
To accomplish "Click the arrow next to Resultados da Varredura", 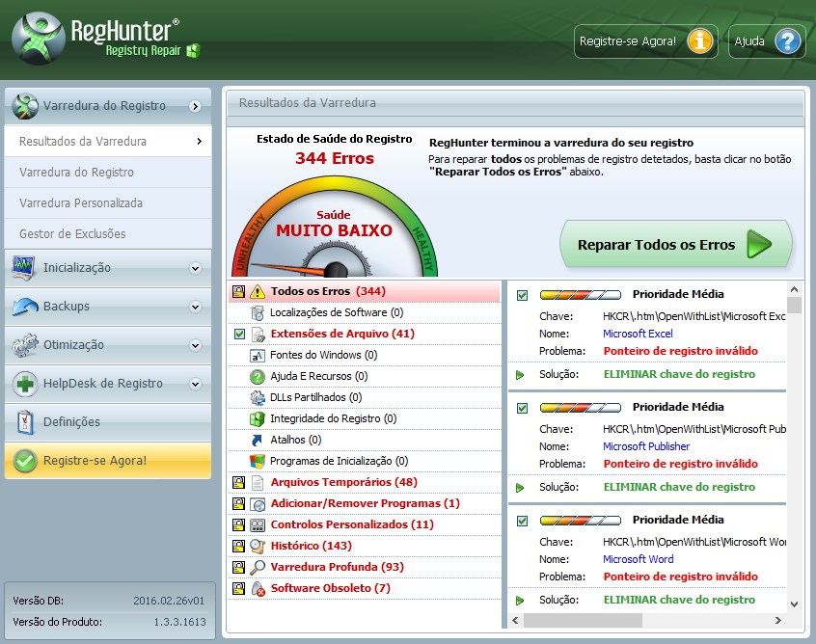I will (x=200, y=142).
